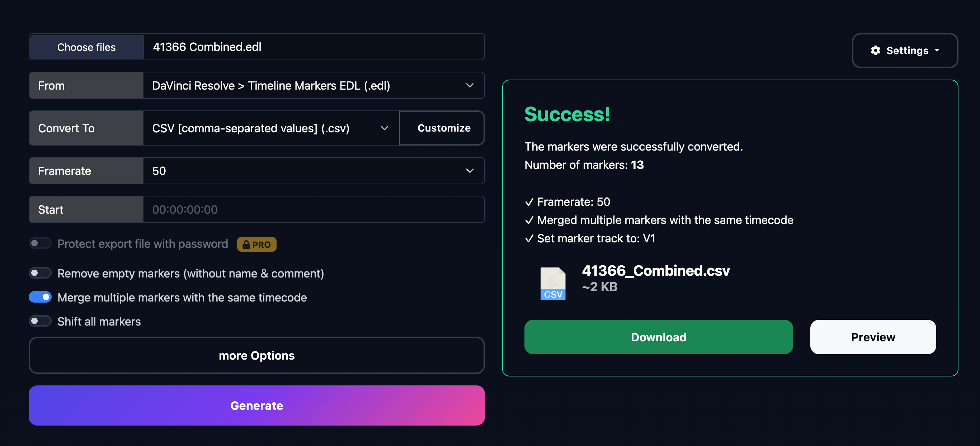Image resolution: width=980 pixels, height=446 pixels.
Task: Click the 41366 Combined.edl file field
Action: [314, 47]
